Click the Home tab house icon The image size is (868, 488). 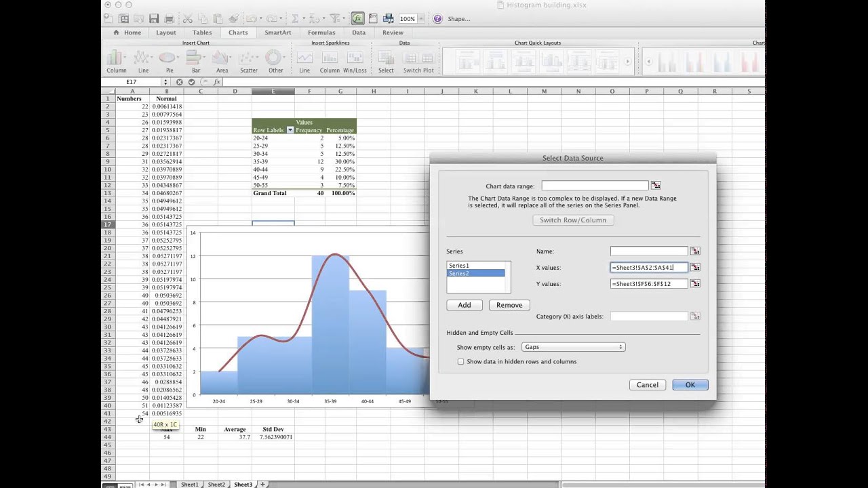(x=117, y=32)
